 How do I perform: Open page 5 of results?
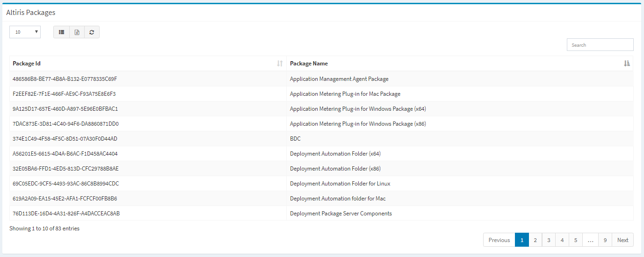click(x=576, y=240)
